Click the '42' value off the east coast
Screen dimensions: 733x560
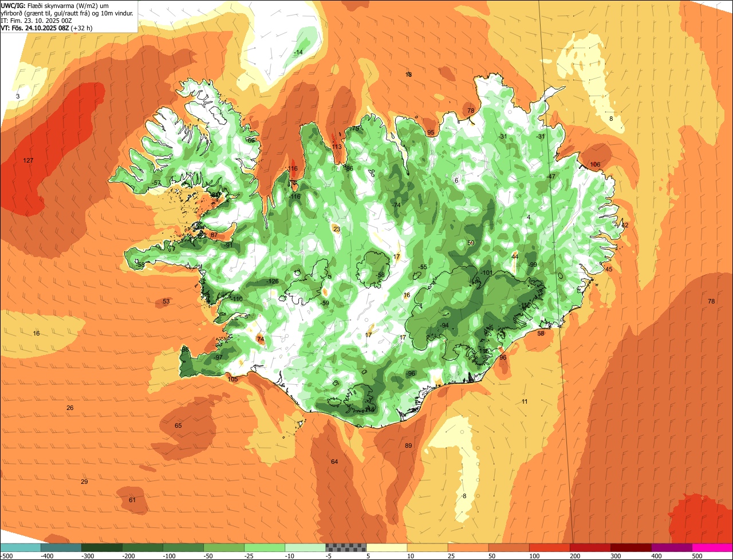click(x=625, y=225)
